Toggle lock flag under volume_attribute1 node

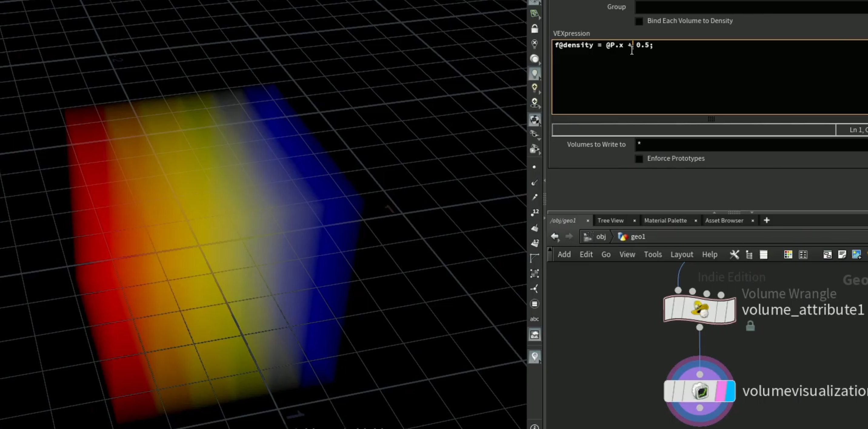[x=750, y=326]
